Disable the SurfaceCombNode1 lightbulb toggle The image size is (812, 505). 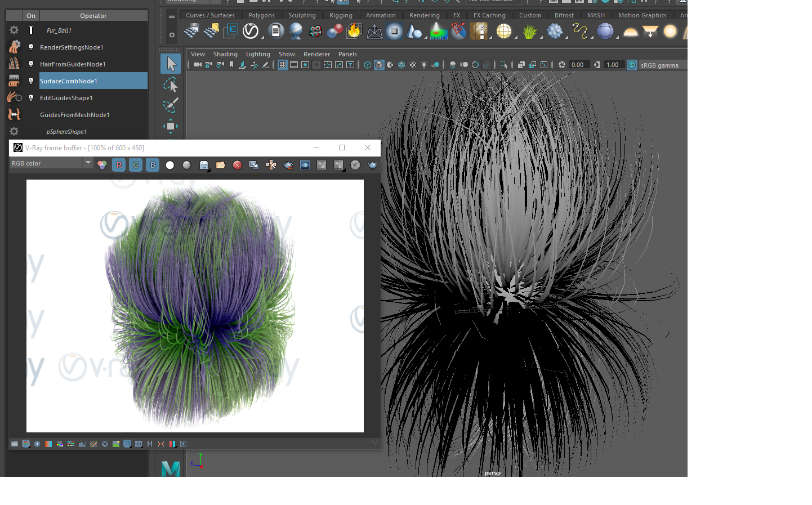point(31,81)
